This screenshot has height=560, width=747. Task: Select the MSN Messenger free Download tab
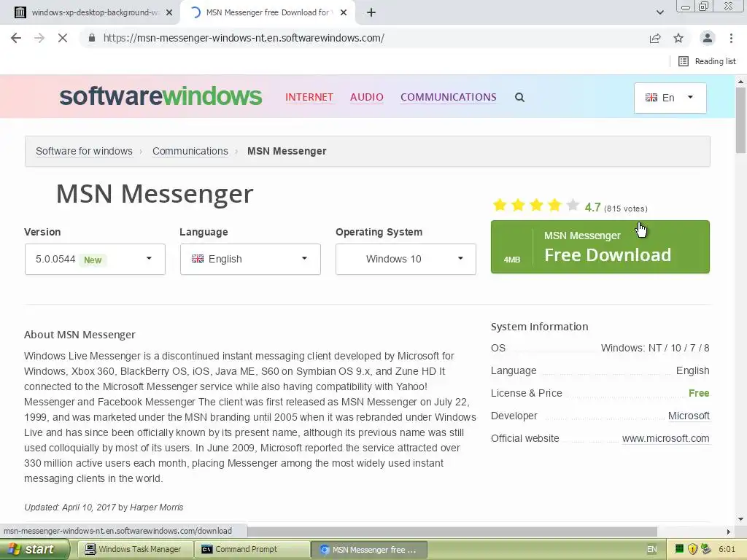[267, 13]
